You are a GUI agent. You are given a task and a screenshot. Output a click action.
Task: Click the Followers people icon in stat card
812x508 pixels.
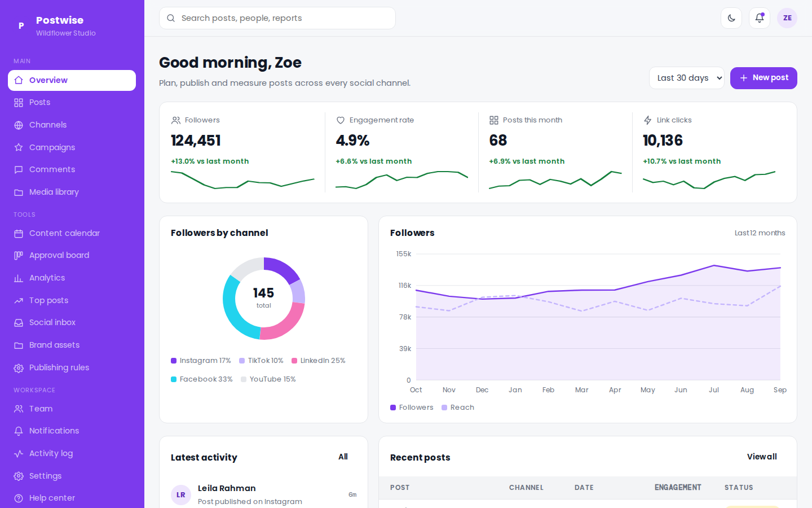point(176,120)
